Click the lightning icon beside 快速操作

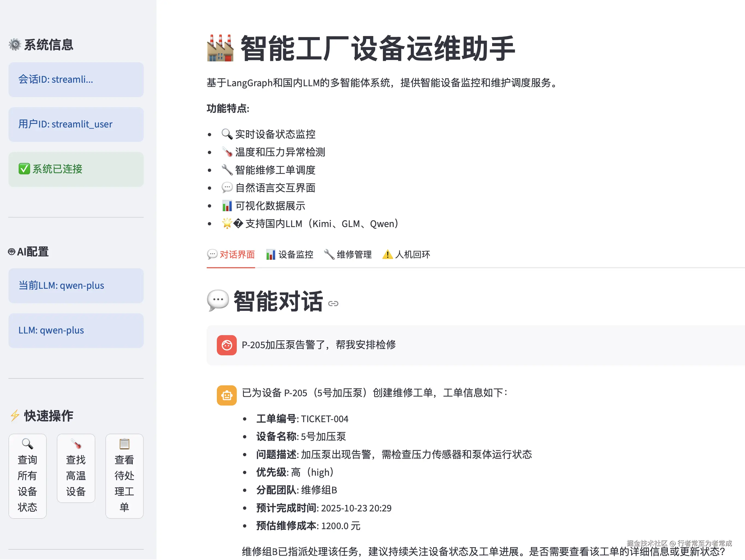pyautogui.click(x=15, y=416)
